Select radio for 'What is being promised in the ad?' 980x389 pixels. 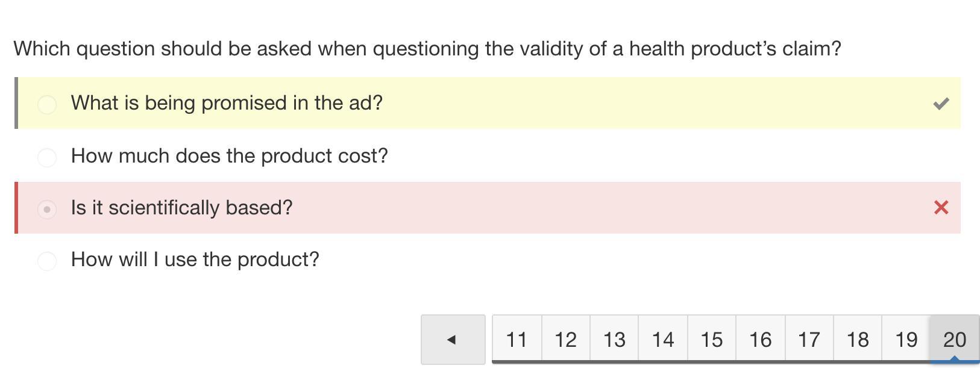click(47, 104)
